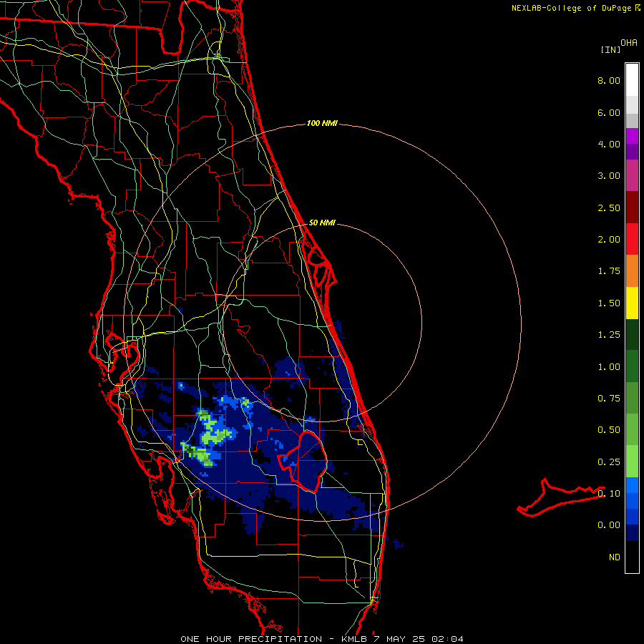Click the bright red legend swatch
Screen dimensions: 644x644
tap(632, 239)
